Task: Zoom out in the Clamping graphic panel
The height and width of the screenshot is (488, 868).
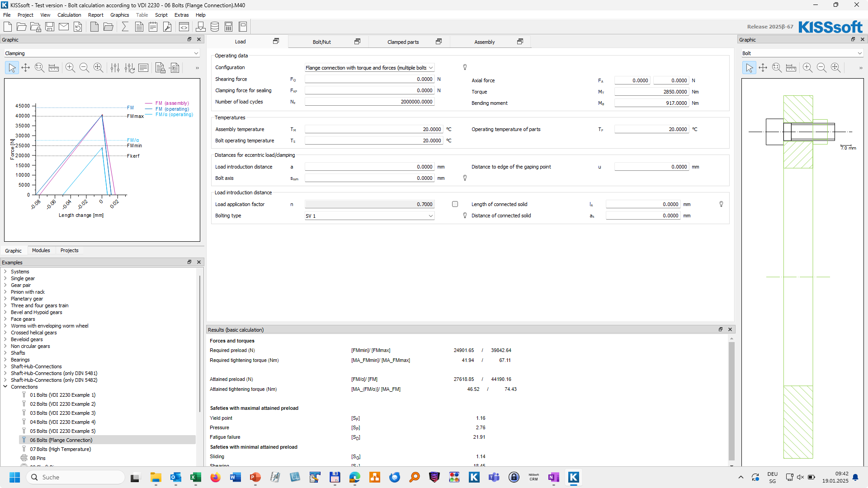Action: tap(84, 68)
